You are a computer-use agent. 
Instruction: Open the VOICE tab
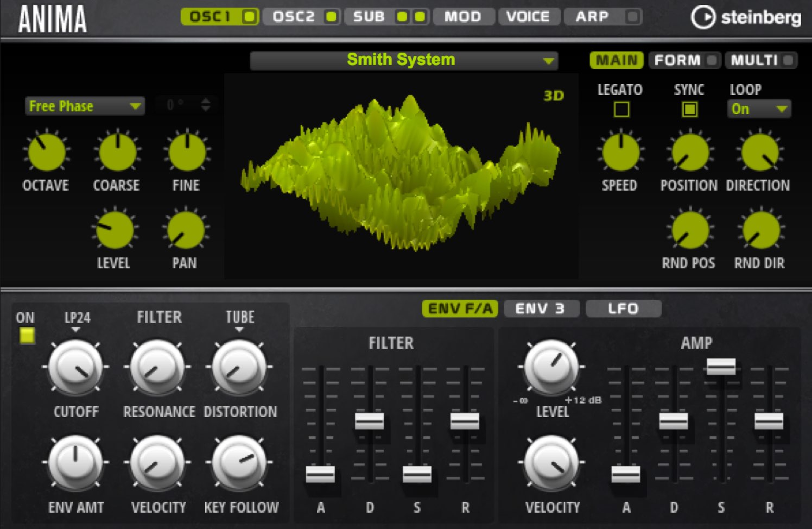(529, 17)
